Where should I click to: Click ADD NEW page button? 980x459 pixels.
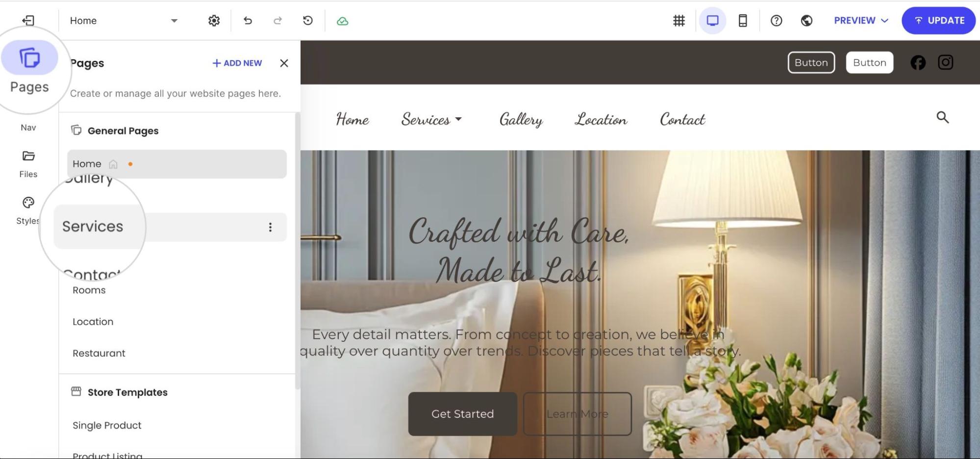pyautogui.click(x=237, y=63)
